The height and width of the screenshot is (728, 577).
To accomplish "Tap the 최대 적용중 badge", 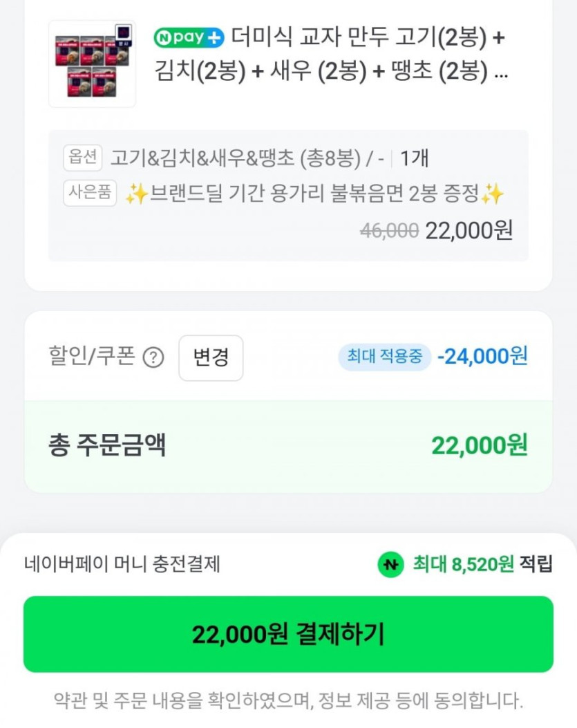I will (385, 357).
